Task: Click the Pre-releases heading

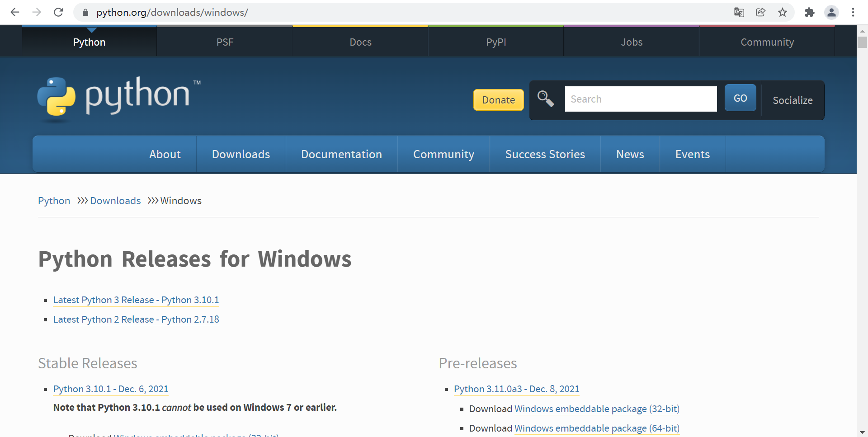Action: 478,363
